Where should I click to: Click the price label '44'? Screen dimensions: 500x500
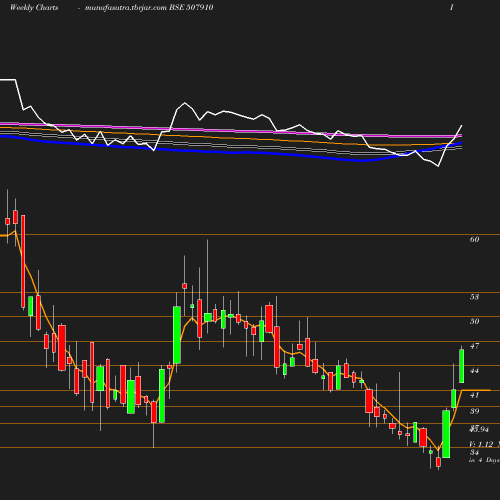click(474, 371)
